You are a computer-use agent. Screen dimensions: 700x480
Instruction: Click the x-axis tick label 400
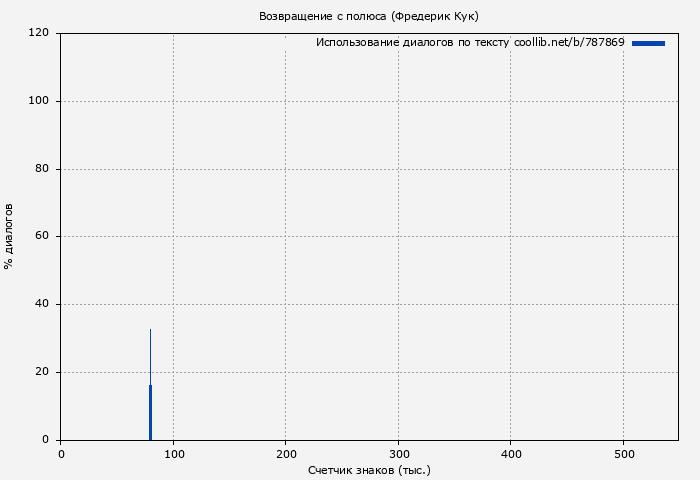click(x=511, y=454)
